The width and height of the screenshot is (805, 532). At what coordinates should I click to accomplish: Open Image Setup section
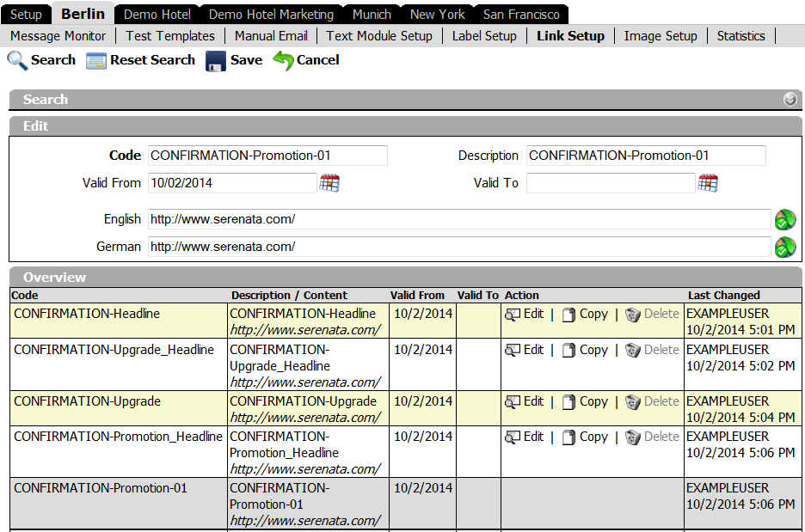(661, 36)
